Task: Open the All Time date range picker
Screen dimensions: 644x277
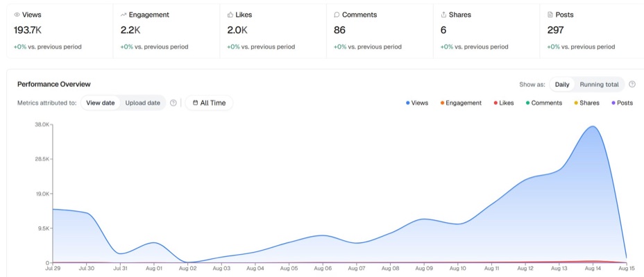Action: (x=209, y=103)
